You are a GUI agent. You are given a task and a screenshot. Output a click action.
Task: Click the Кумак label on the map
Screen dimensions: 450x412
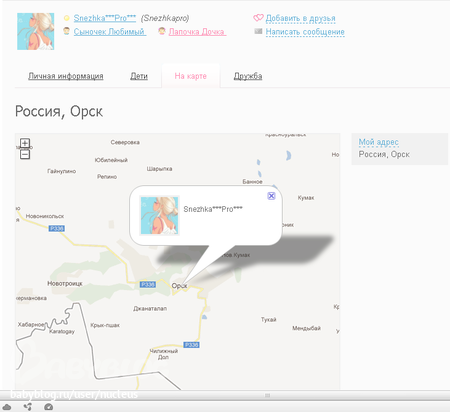tap(306, 198)
